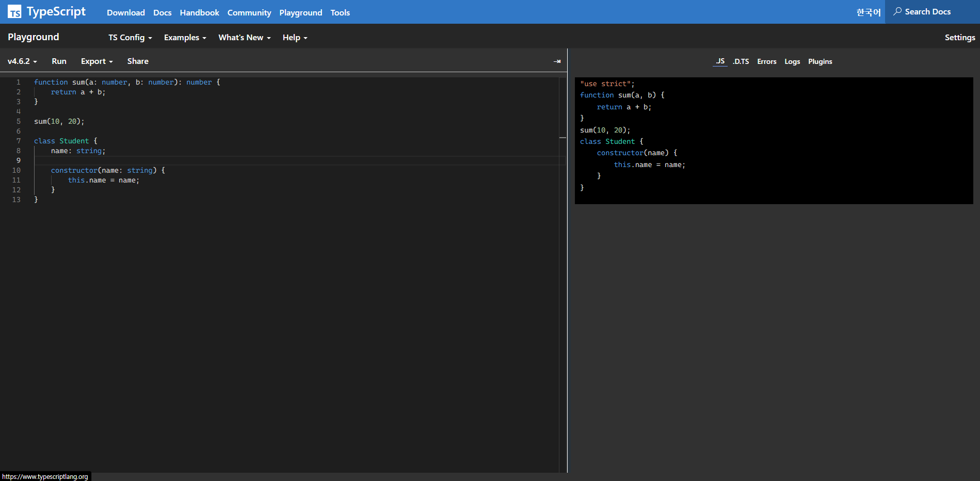Expand the Export dropdown

(97, 61)
